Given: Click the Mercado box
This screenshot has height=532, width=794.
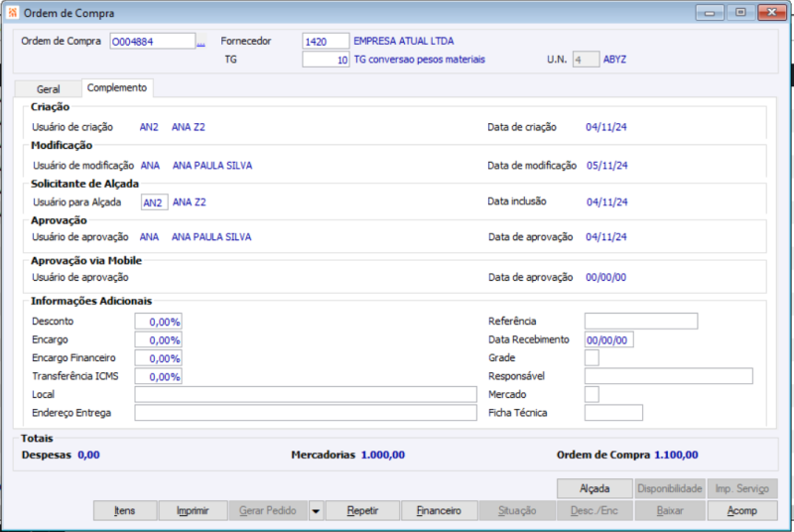Looking at the screenshot, I should (592, 394).
